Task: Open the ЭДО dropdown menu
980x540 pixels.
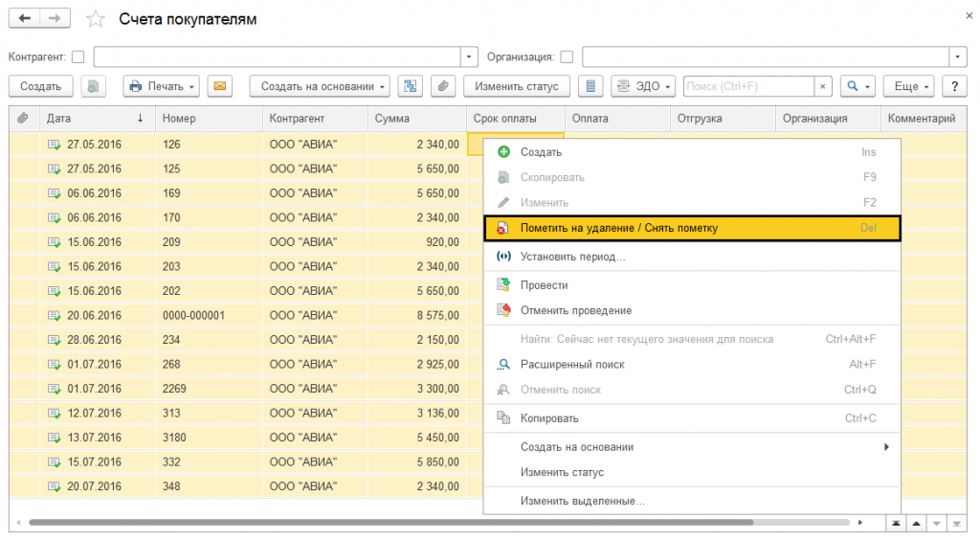Action: [644, 86]
